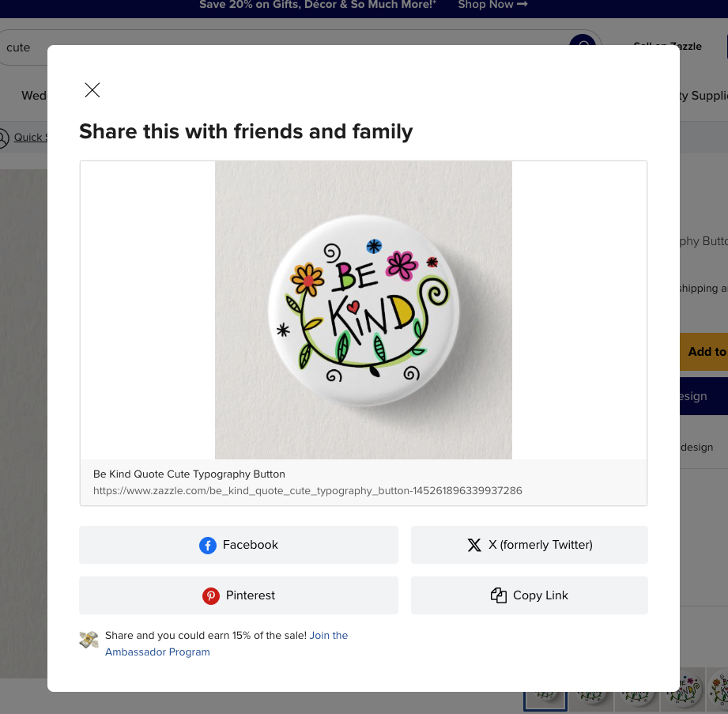Pin this product on Pinterest
Image resolution: width=728 pixels, height=714 pixels.
click(239, 595)
